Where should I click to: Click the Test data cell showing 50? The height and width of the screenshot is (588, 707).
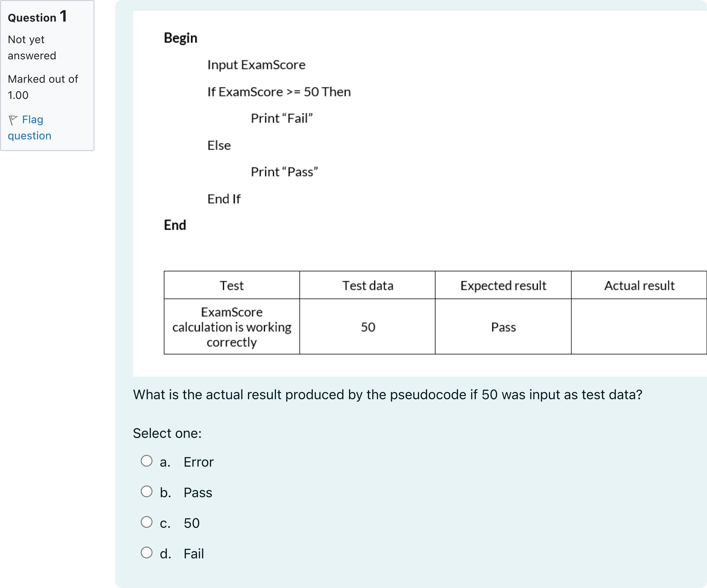[x=367, y=327]
